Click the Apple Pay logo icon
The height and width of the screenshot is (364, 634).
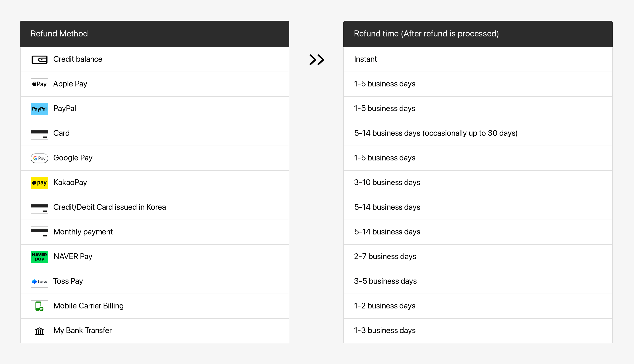39,84
